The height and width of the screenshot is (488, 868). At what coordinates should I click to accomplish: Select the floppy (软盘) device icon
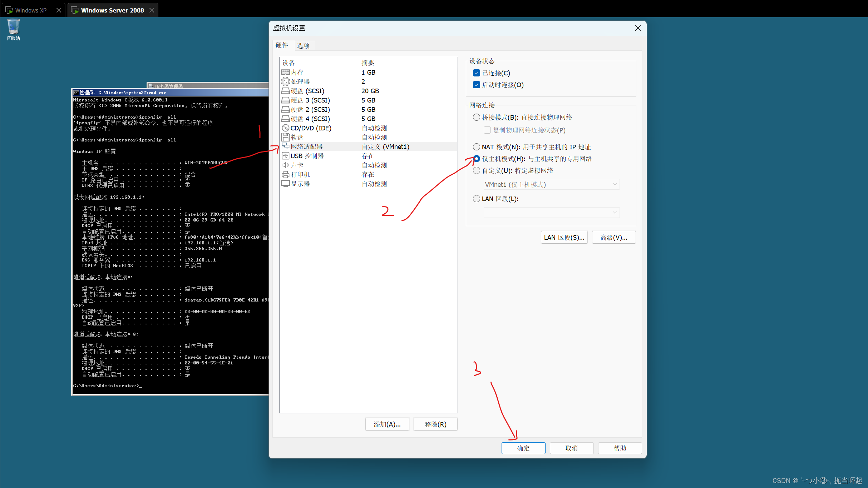285,138
